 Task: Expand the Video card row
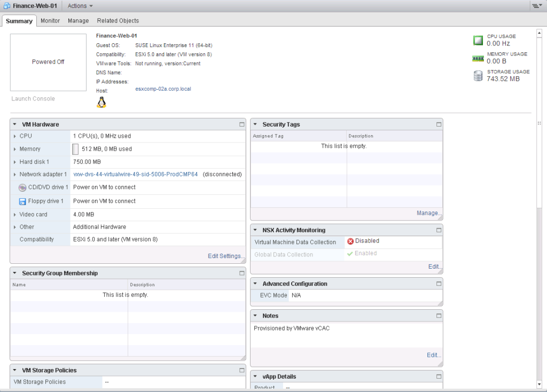(14, 215)
